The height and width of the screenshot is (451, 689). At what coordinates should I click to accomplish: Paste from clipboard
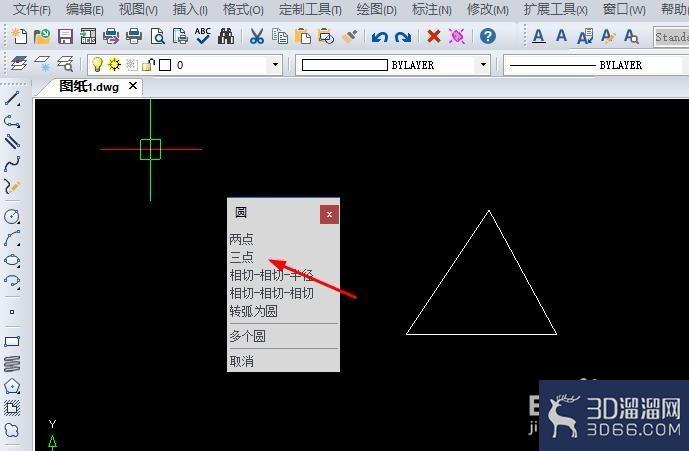pyautogui.click(x=303, y=36)
